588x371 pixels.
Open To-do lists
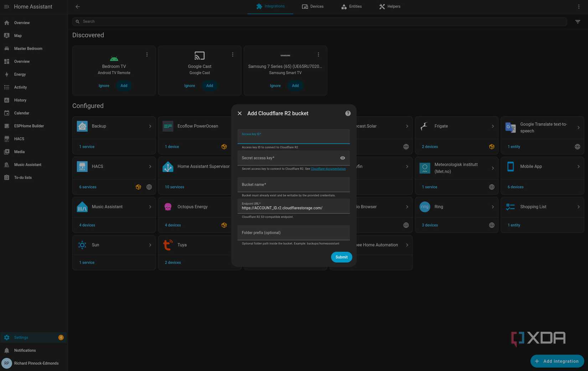tap(34, 177)
